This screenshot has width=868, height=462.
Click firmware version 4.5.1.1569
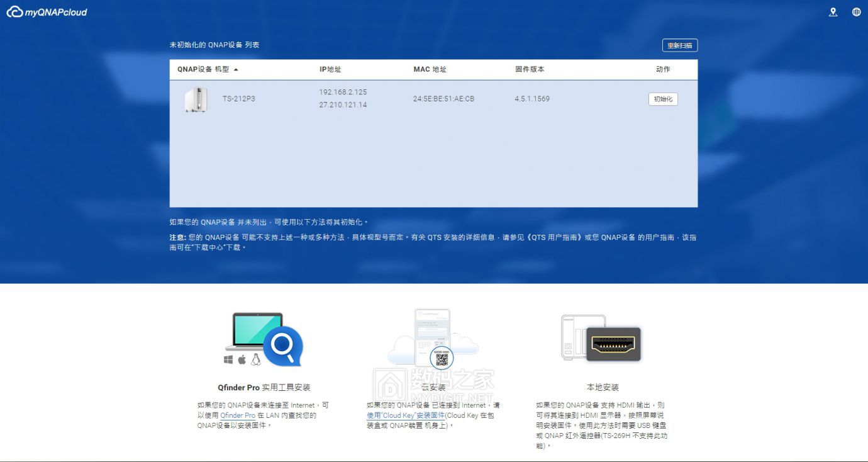[x=532, y=99]
